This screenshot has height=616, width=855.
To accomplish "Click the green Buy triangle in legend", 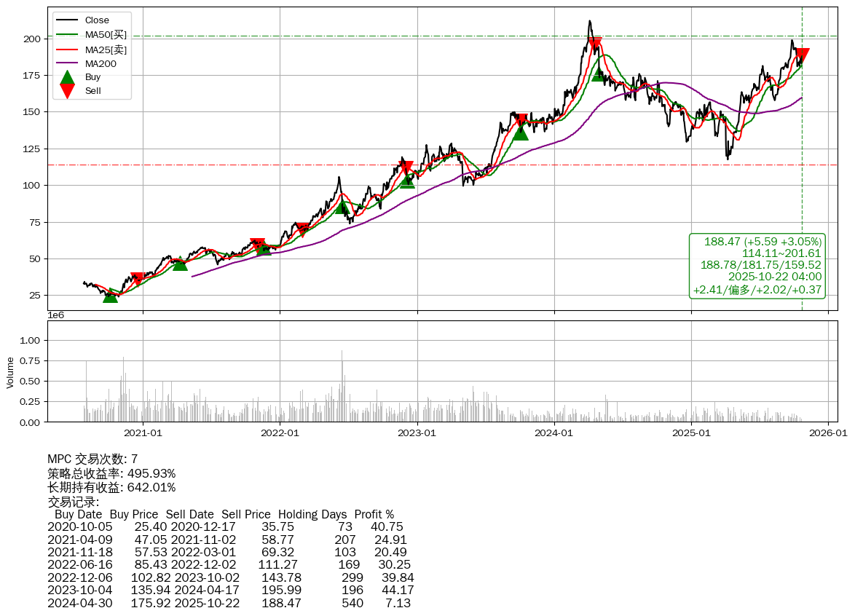I will pos(67,78).
